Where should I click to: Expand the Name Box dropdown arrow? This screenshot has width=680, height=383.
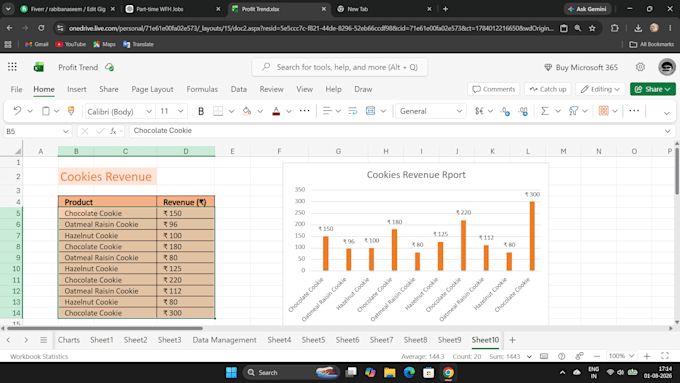(x=65, y=131)
